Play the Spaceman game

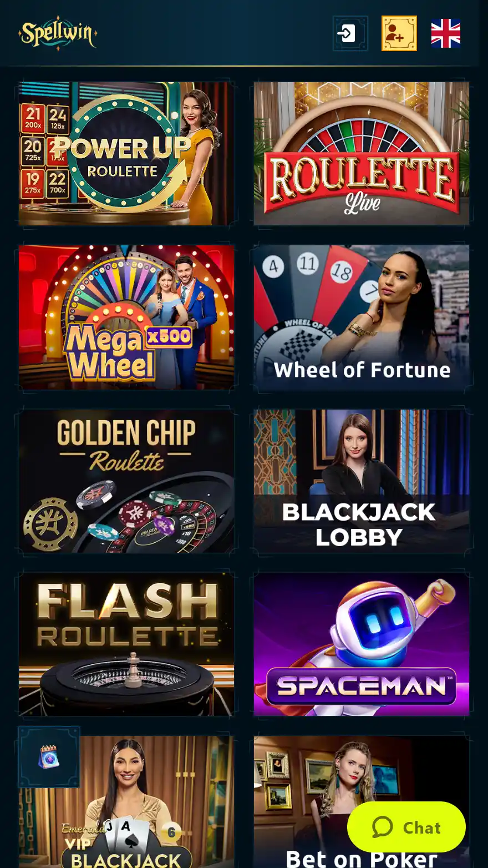coord(362,644)
